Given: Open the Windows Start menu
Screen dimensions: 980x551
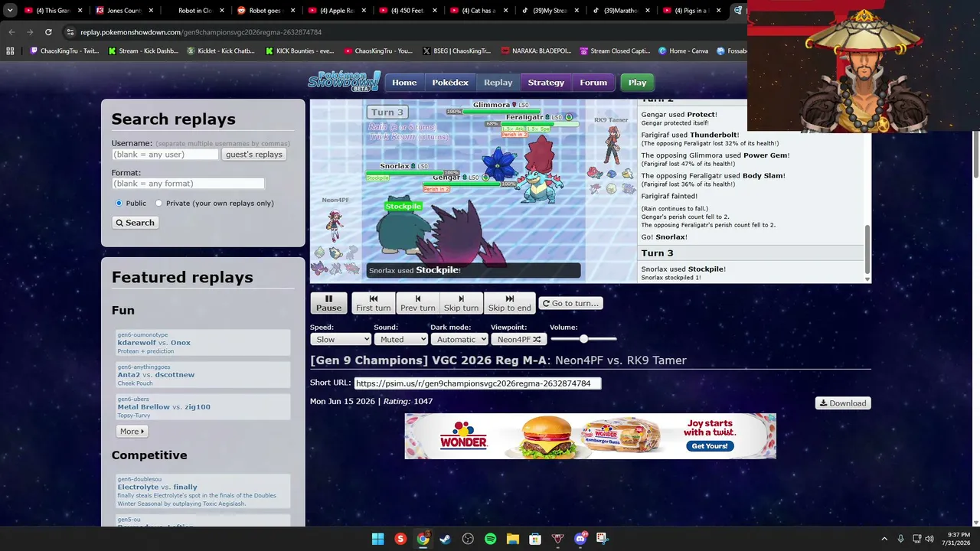Looking at the screenshot, I should point(377,539).
